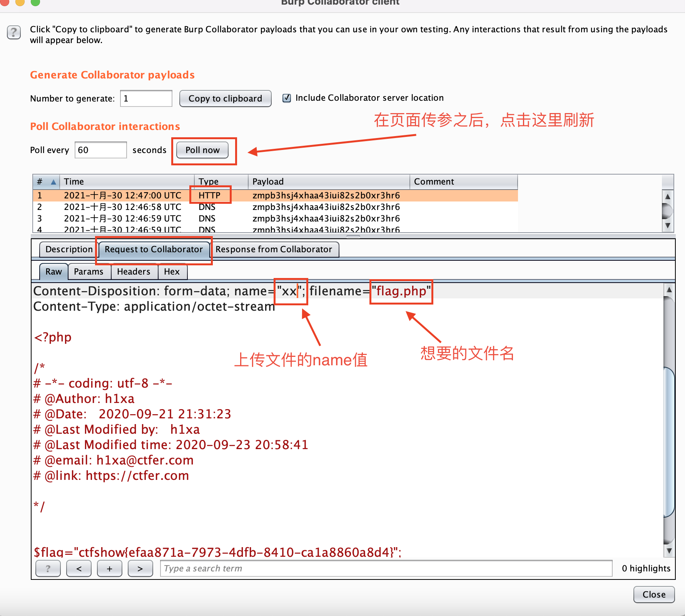Switch to the Description tab
Screen dimensions: 685x616
(67, 249)
